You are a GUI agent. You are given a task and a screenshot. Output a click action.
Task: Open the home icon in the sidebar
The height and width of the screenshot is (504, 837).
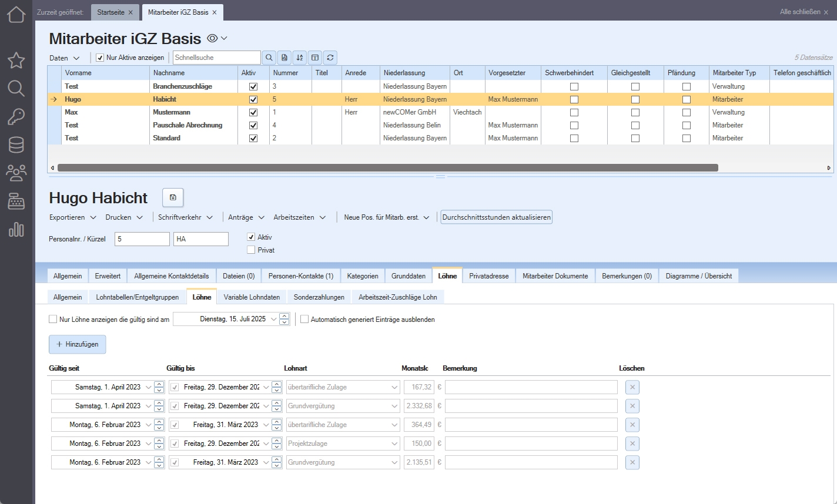coord(16,14)
